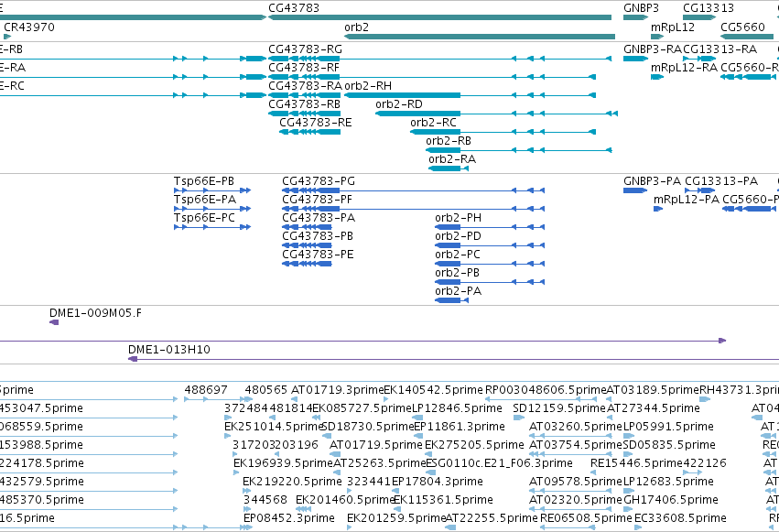
Task: Click protein orb2-PD
Action: pyautogui.click(x=458, y=236)
